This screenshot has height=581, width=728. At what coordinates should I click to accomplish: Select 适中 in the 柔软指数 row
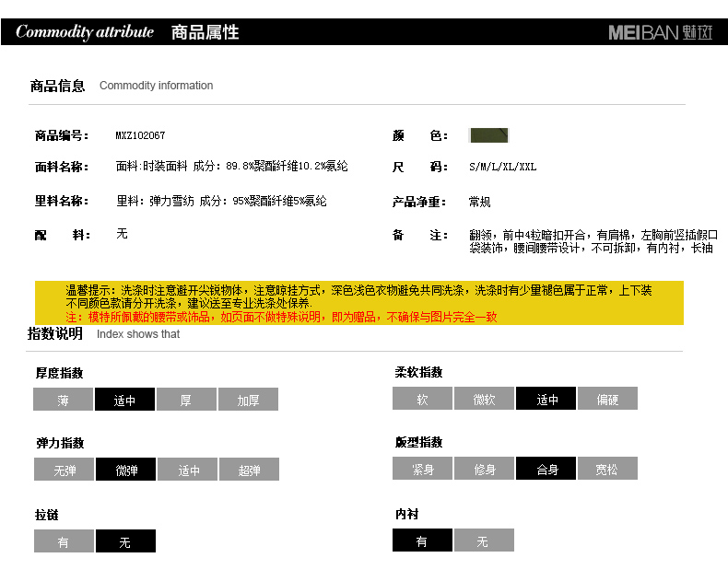click(x=546, y=399)
